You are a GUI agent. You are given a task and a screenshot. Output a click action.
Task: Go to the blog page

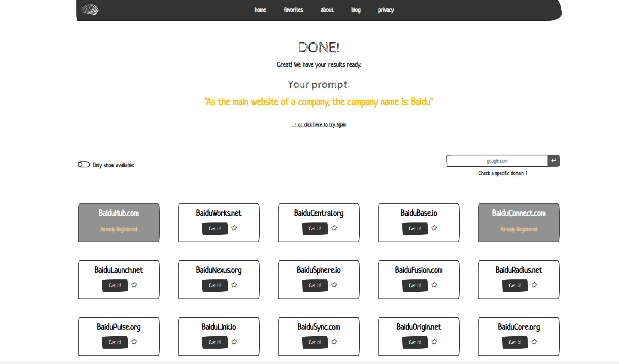coord(356,10)
